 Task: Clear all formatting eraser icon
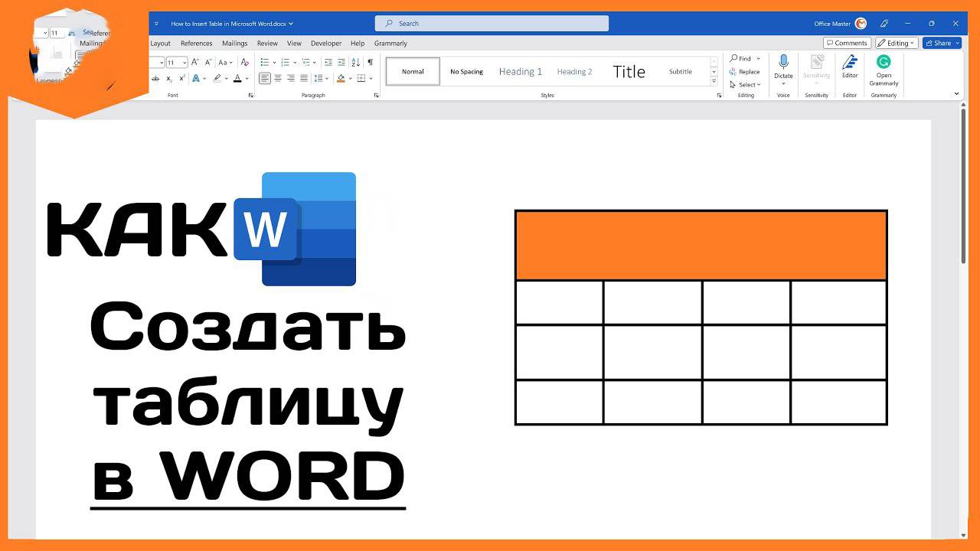[x=245, y=63]
